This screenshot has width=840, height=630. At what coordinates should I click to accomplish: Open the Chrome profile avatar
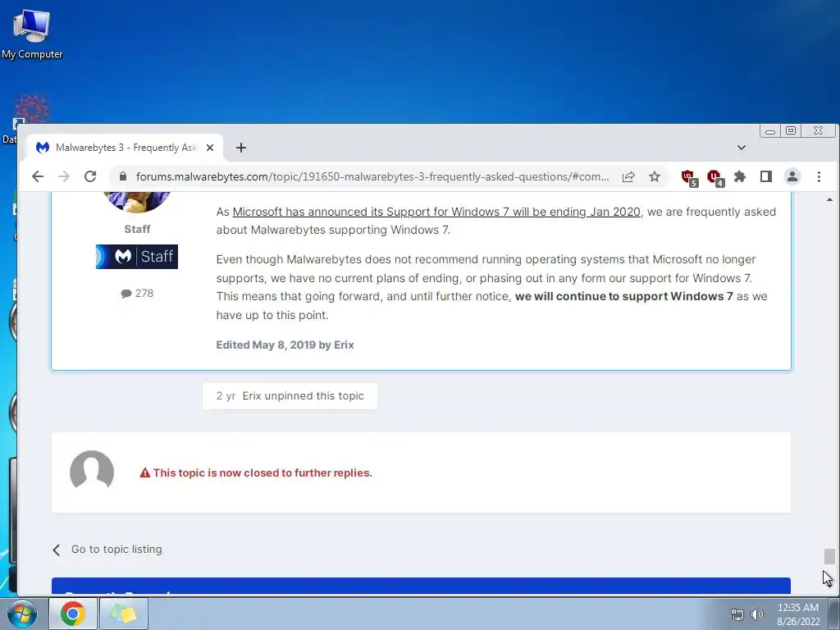point(792,176)
